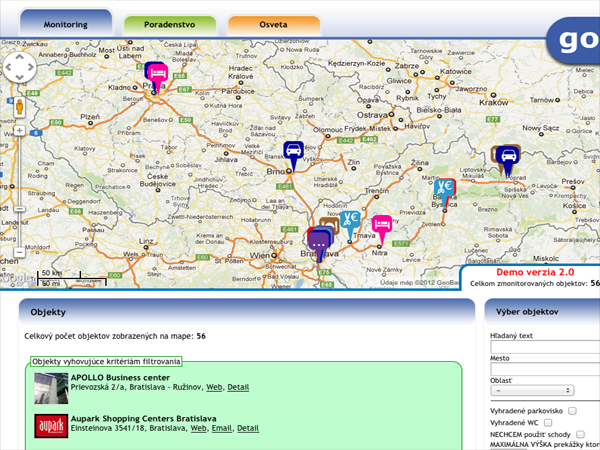Screen dimensions: 600x450
Task: Click the map zoom slider handle
Action: click(x=20, y=209)
